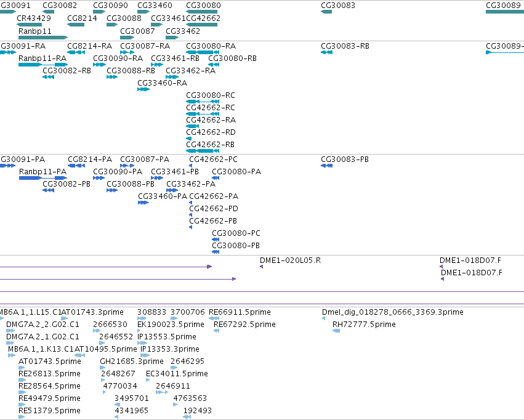This screenshot has height=420, width=524.
Task: Click the CG42662-PD protein label
Action: pos(214,209)
